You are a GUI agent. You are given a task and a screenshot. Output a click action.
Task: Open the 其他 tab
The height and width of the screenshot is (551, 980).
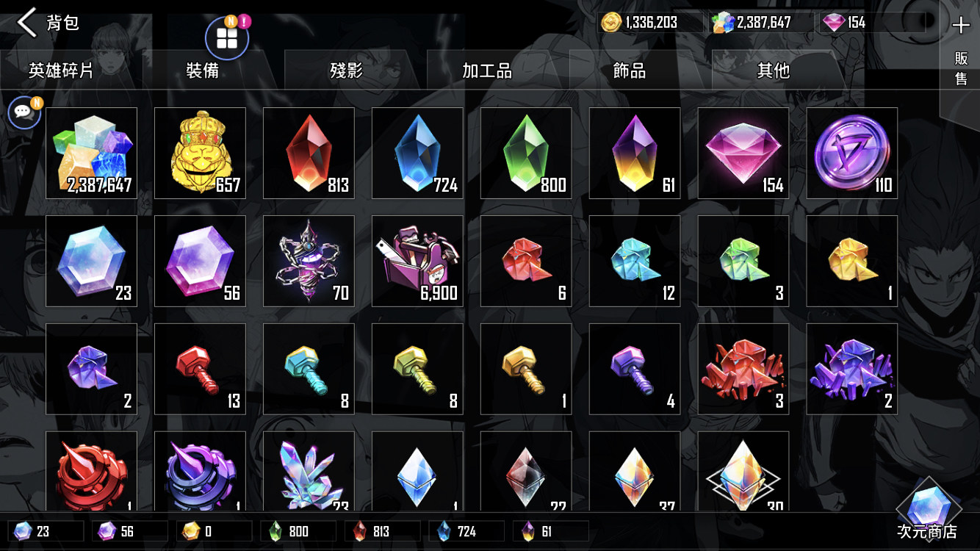pos(773,70)
